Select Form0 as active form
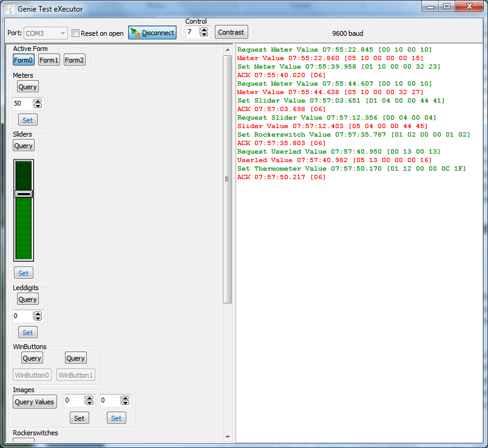The width and height of the screenshot is (488, 448). [24, 60]
